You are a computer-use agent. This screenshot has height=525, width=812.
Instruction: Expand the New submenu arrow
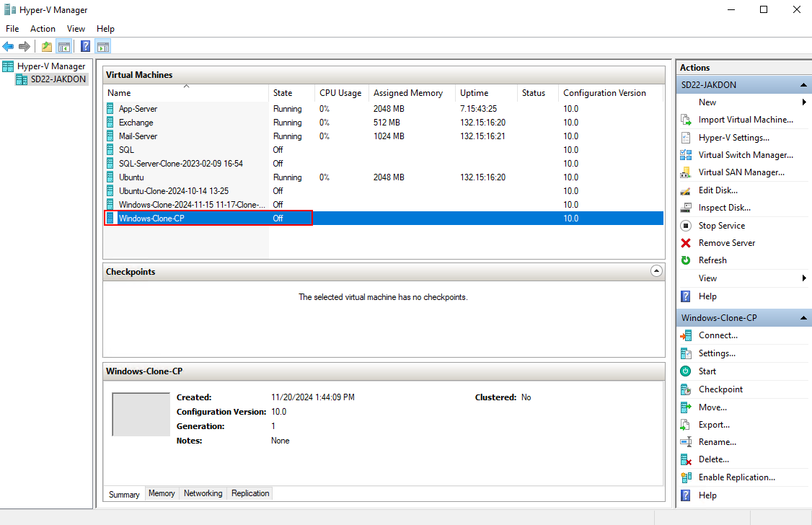tap(804, 102)
